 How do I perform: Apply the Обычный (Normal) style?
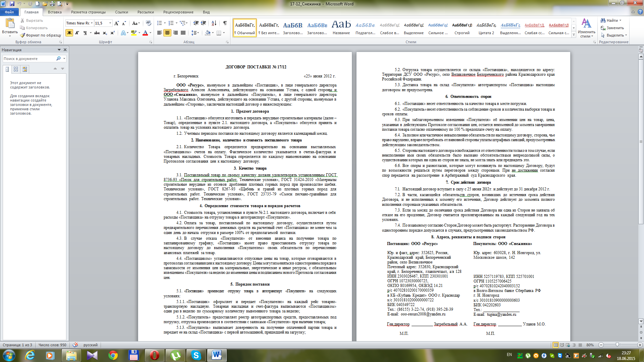[x=245, y=27]
